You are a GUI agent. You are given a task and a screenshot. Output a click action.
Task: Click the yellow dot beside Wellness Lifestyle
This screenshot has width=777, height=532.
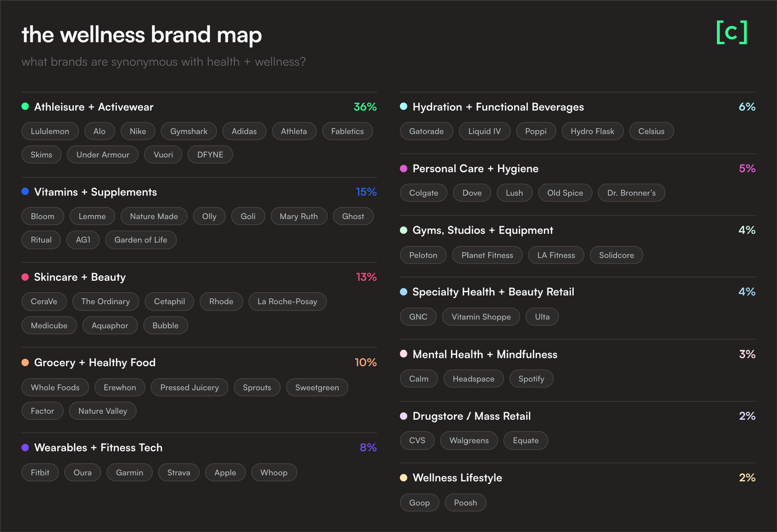(x=404, y=478)
